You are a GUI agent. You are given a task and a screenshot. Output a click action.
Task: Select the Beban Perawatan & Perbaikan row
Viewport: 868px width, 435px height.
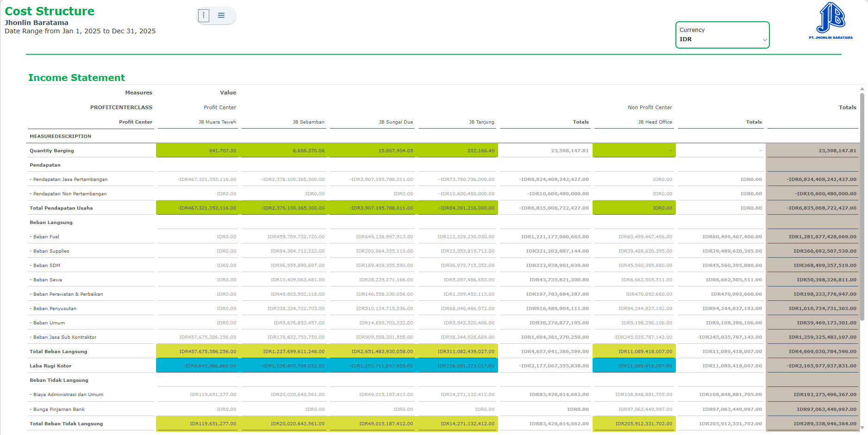(66, 294)
